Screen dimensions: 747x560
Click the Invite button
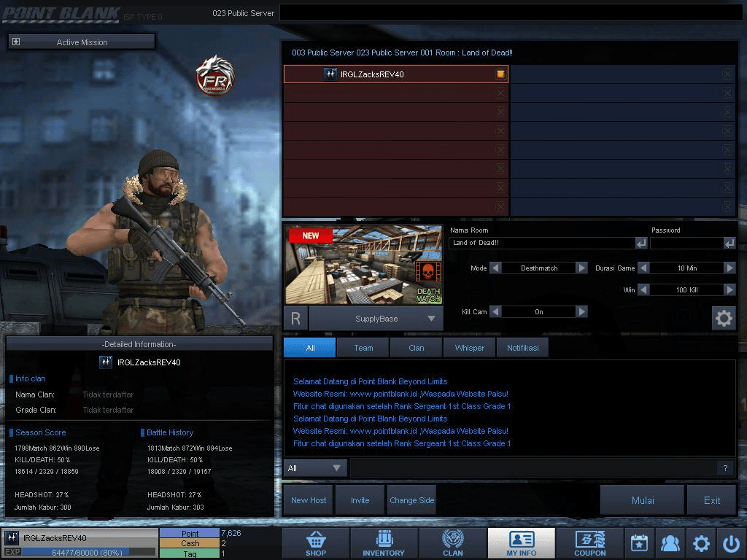[x=360, y=500]
